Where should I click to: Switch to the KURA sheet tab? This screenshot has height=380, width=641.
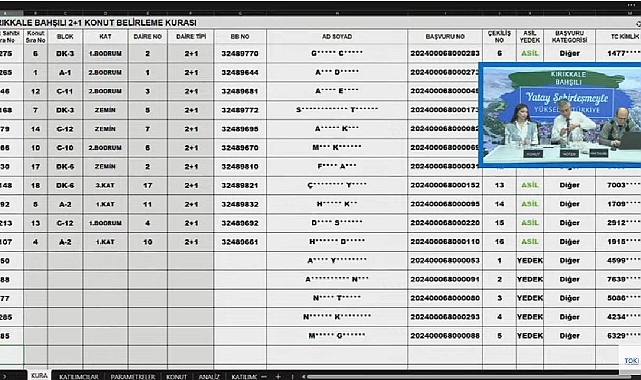coord(39,376)
